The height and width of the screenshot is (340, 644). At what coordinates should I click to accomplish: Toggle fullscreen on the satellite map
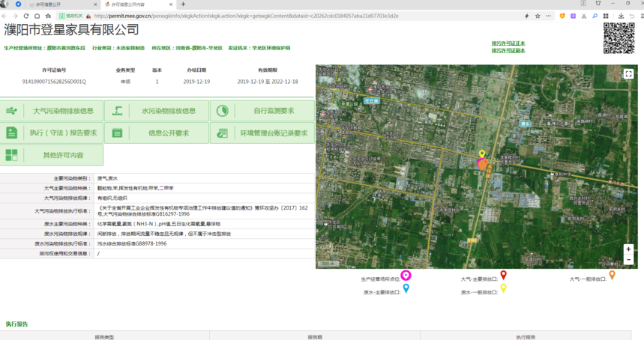628,74
